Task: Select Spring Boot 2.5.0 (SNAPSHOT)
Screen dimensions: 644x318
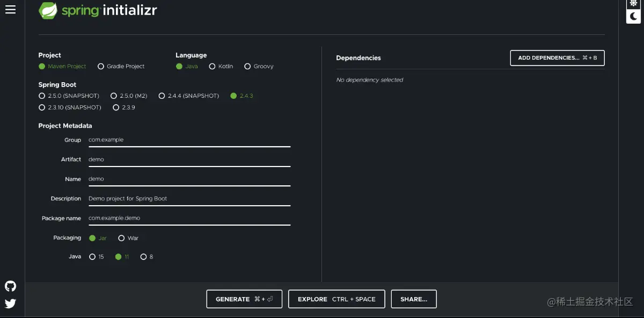Action: (69, 96)
